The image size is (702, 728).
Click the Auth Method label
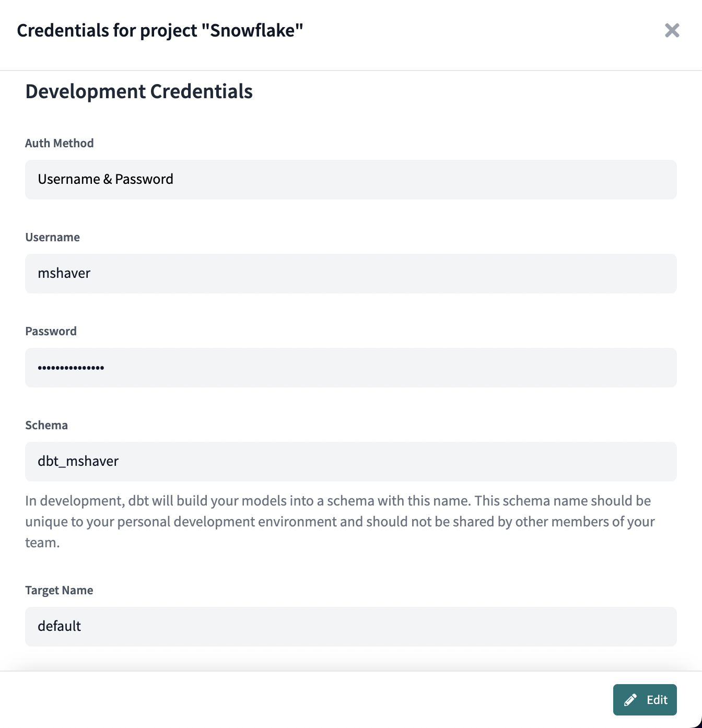(59, 143)
